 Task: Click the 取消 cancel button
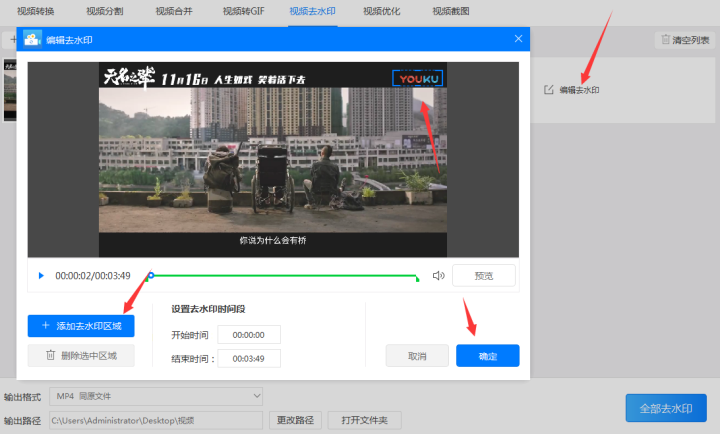click(x=417, y=356)
